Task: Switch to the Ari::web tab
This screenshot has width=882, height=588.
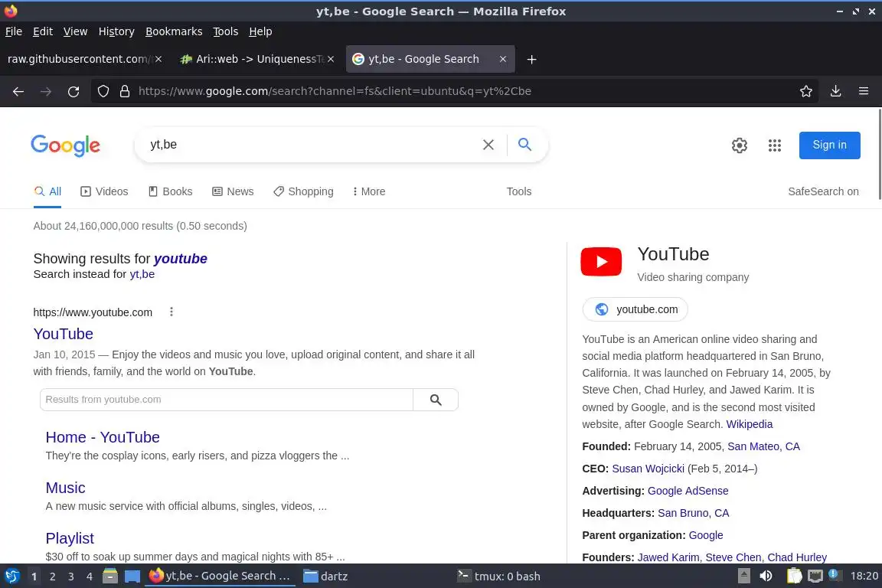Action: point(257,59)
